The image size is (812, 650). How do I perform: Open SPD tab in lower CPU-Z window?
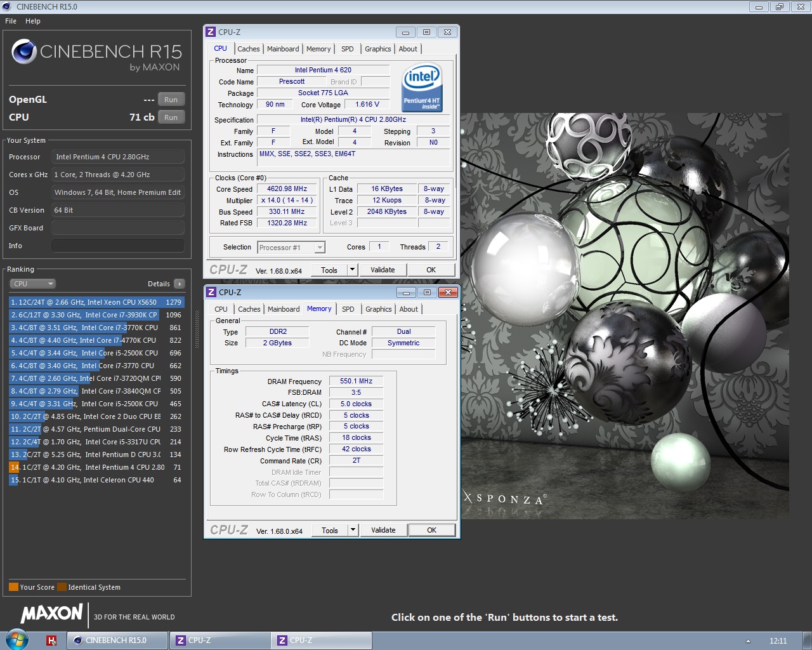point(348,309)
